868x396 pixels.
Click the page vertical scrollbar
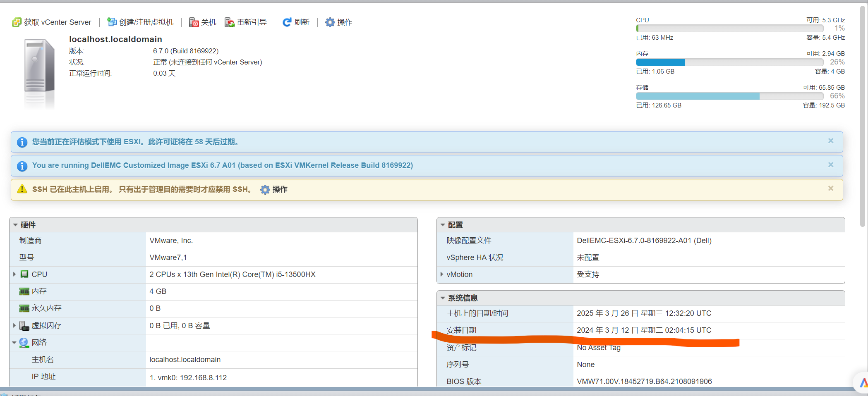point(863,116)
